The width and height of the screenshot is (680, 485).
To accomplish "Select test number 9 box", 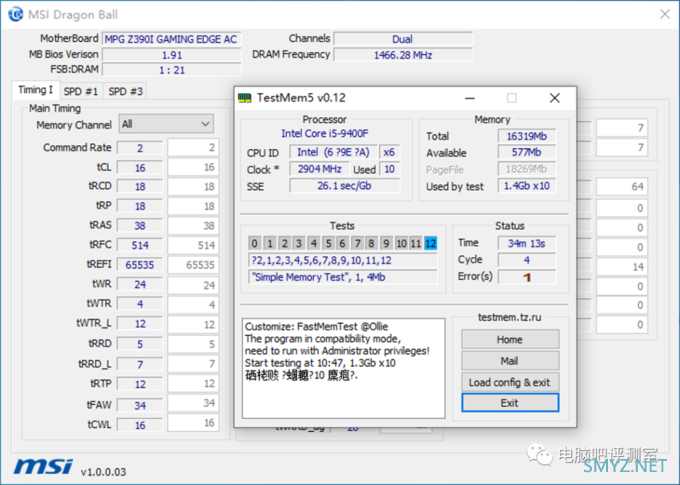I will pyautogui.click(x=386, y=243).
